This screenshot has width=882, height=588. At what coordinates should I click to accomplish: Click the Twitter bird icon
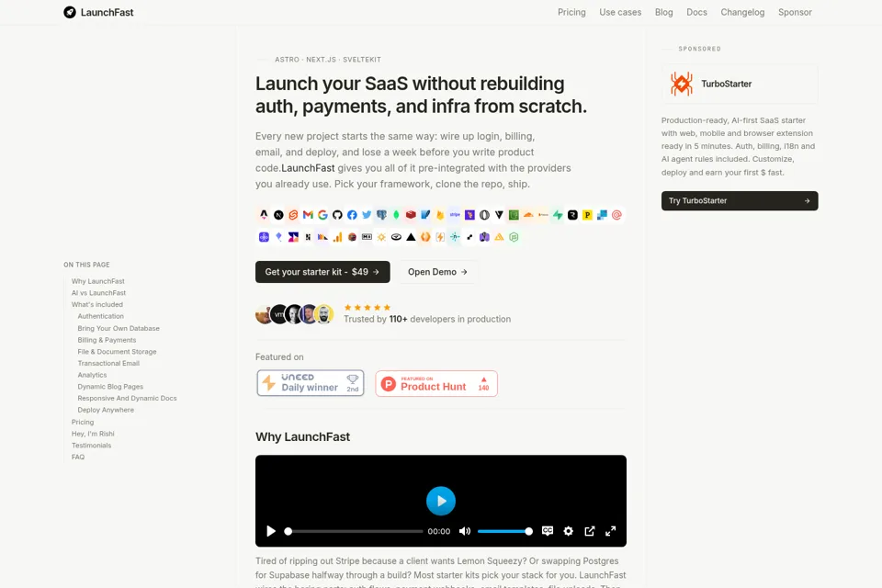click(367, 214)
